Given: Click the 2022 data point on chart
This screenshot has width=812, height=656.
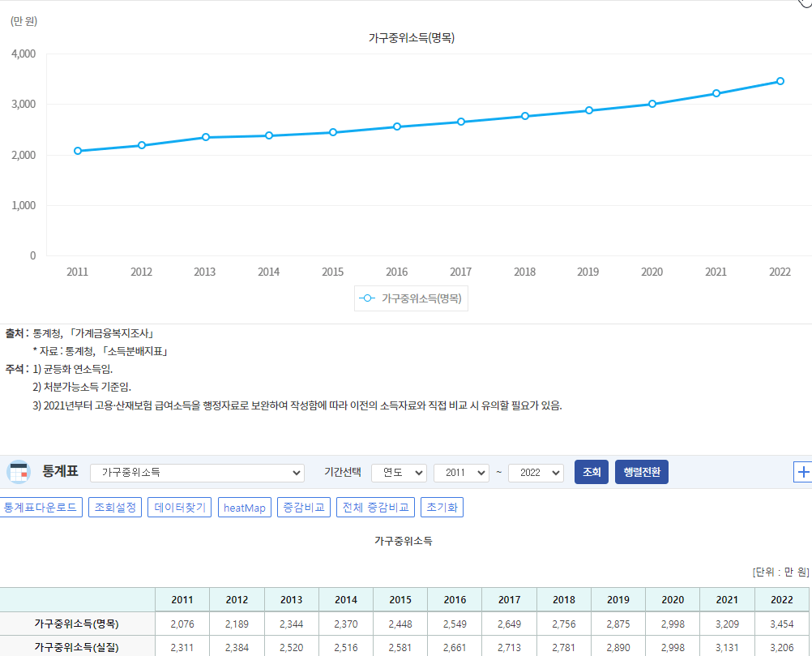Looking at the screenshot, I should point(780,81).
